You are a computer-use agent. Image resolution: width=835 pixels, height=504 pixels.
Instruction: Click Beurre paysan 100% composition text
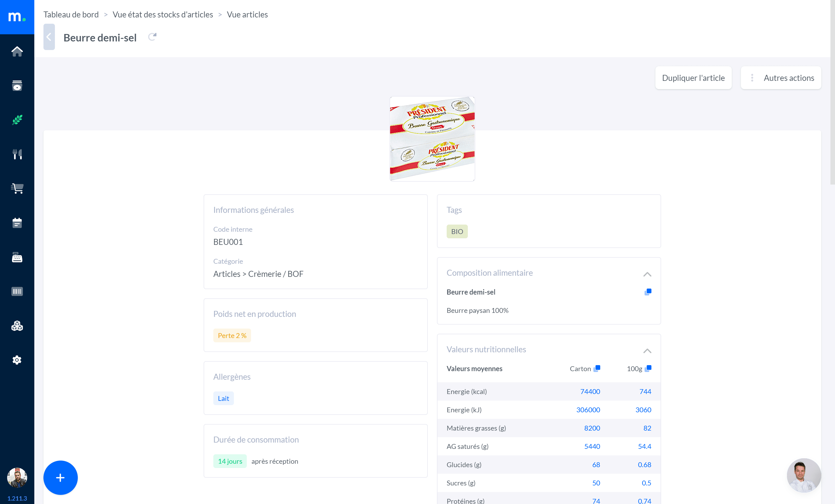click(x=478, y=310)
